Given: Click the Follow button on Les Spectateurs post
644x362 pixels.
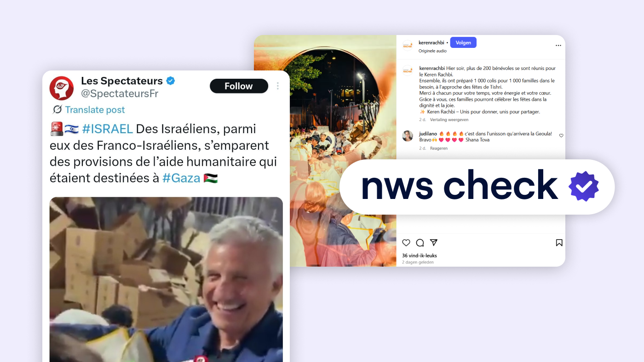Looking at the screenshot, I should tap(239, 86).
